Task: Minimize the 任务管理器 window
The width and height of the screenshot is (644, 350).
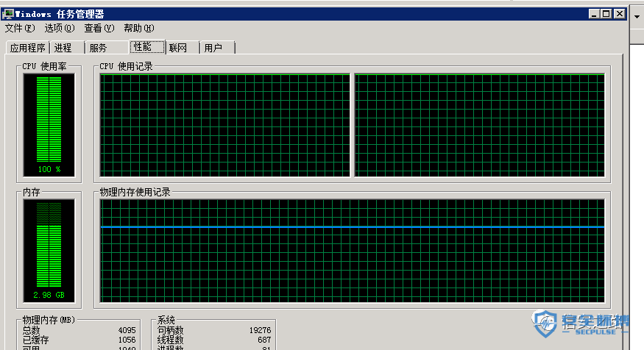Action: [x=593, y=14]
